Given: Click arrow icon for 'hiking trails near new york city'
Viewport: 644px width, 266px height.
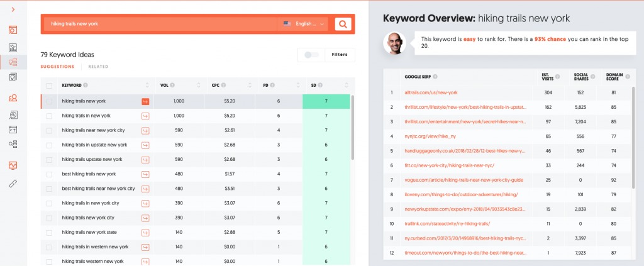Looking at the screenshot, I should tap(145, 131).
